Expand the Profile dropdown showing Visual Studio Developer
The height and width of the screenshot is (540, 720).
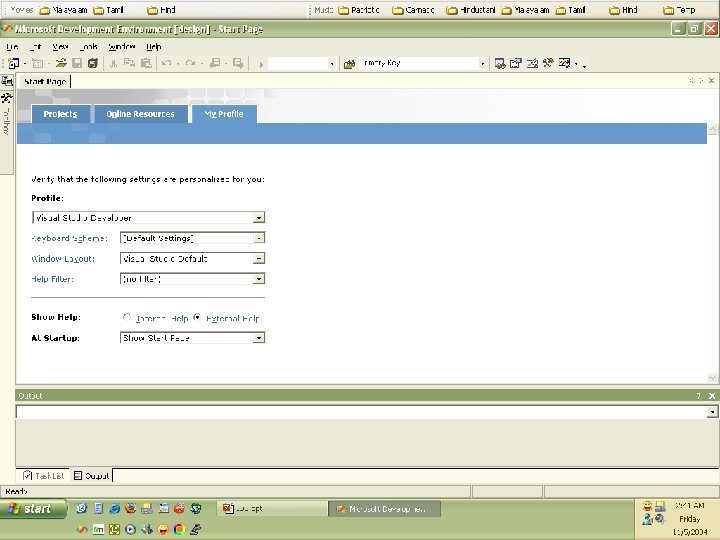(259, 218)
